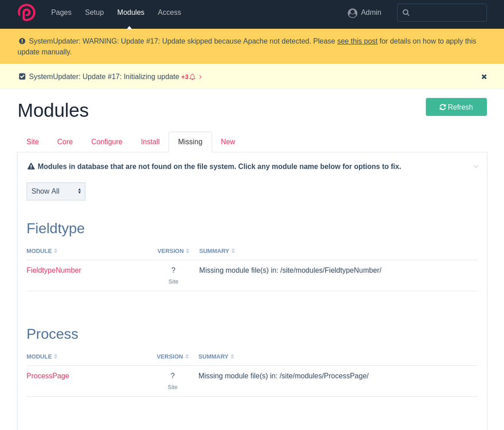Sort Process table by Summary column

tap(216, 357)
